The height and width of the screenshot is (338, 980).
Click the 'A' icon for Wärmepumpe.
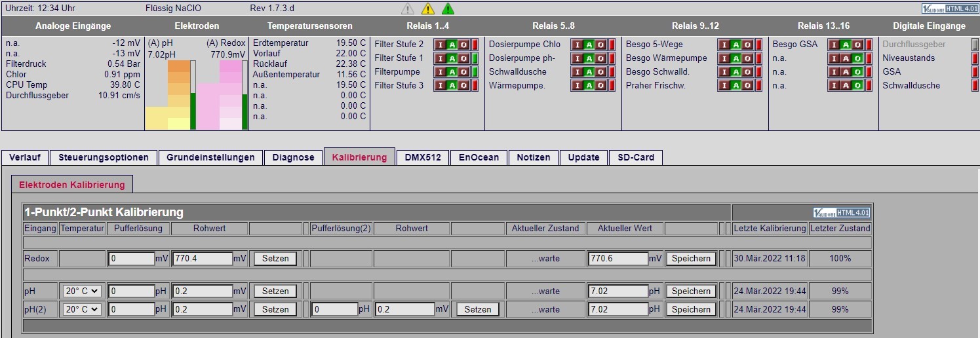[x=589, y=86]
